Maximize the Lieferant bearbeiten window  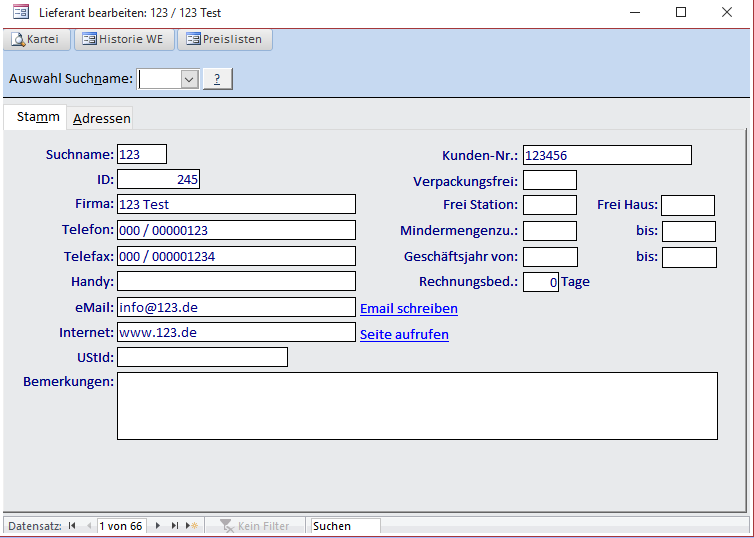(681, 13)
